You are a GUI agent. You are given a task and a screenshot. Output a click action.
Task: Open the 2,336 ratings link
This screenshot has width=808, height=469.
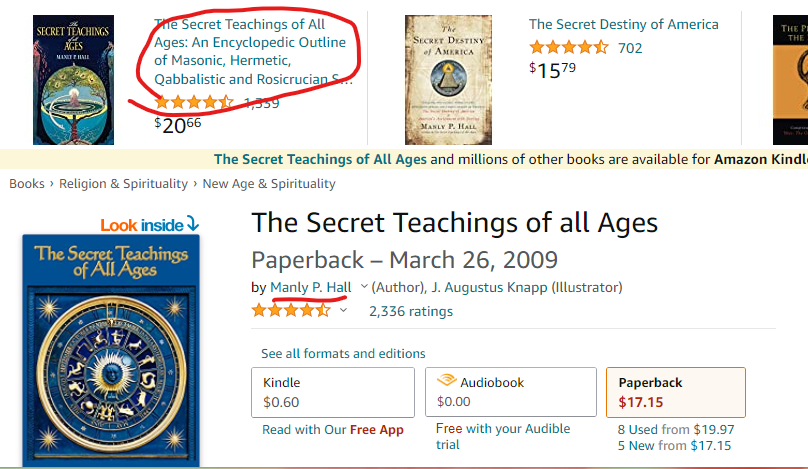pyautogui.click(x=411, y=311)
